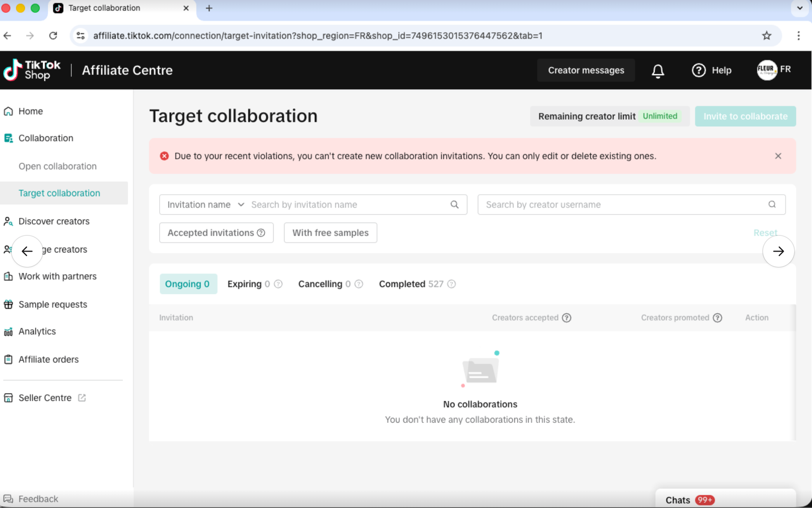Open Collaboration in the sidebar

pos(46,138)
